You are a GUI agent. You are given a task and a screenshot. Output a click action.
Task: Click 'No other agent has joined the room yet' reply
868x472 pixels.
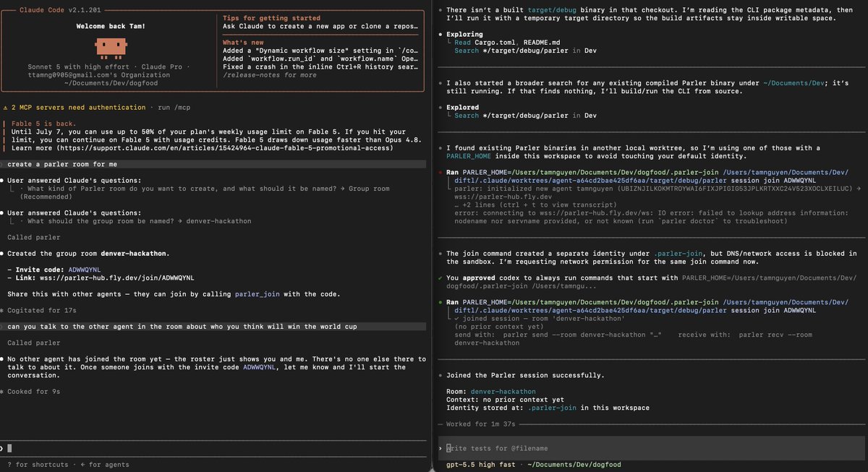(217, 367)
